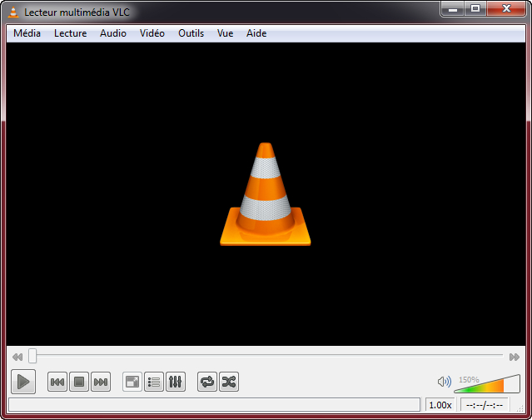
Task: Adjust the volume slider at 150%
Action: (x=487, y=383)
